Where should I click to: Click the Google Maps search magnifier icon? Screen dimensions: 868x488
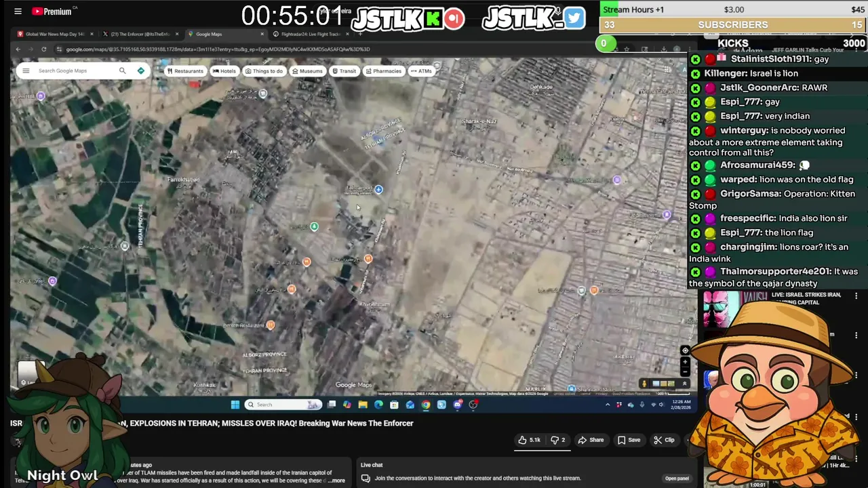pyautogui.click(x=122, y=70)
